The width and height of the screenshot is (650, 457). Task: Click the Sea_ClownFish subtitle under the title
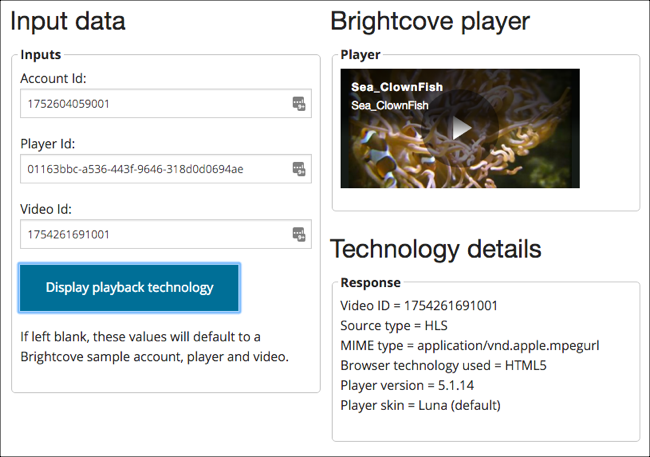390,105
